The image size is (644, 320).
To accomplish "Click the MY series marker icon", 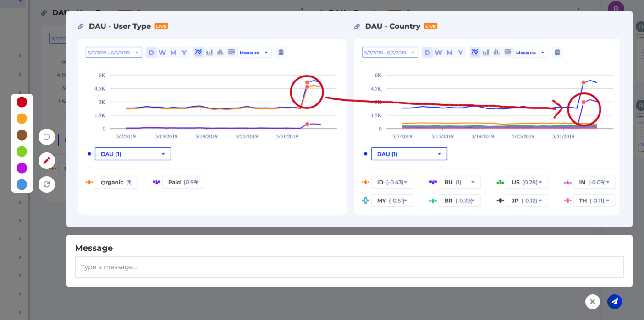I will pos(366,201).
